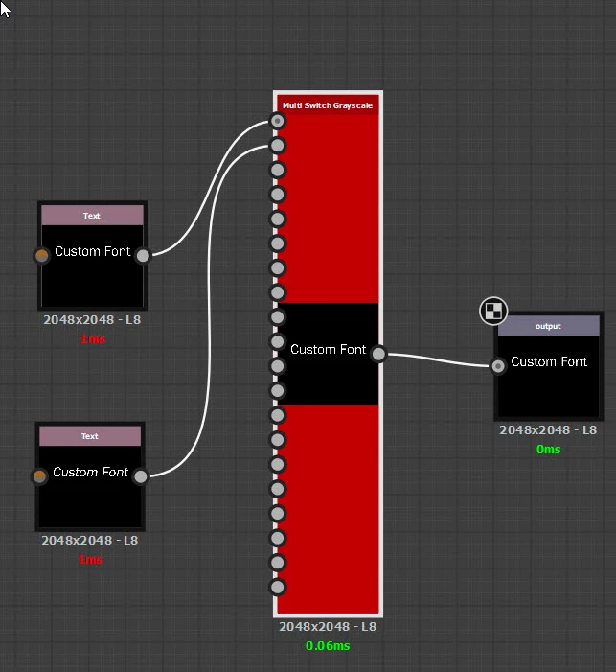
Task: Click the orange input connector of the lower Text node
Action: (x=39, y=476)
